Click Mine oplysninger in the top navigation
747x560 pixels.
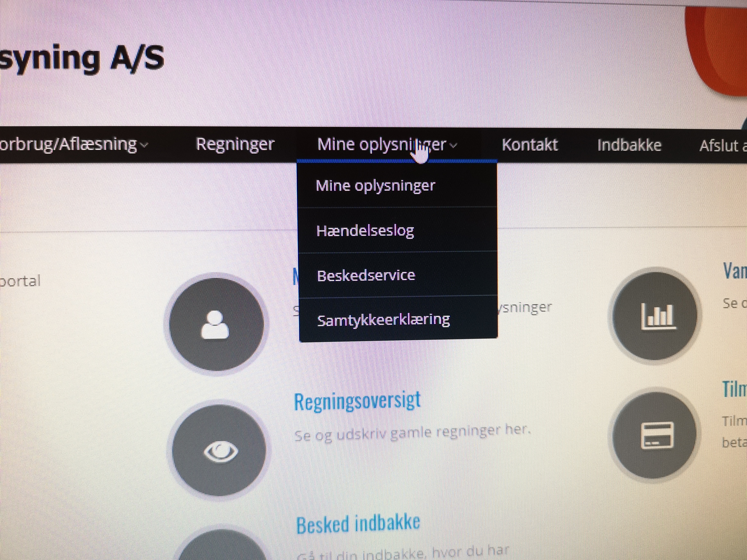(x=382, y=145)
